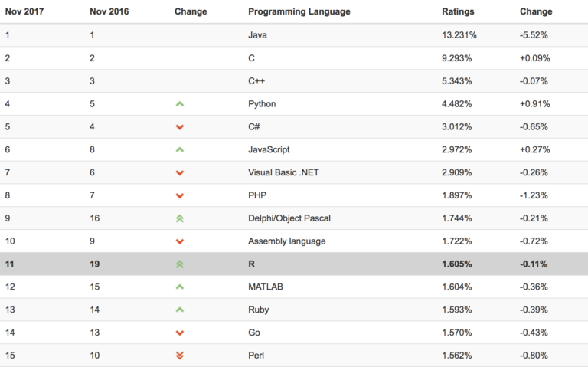Viewport: 588px width, 367px height.
Task: Click the red down arrow for Visual Basic .NET
Action: [x=180, y=173]
